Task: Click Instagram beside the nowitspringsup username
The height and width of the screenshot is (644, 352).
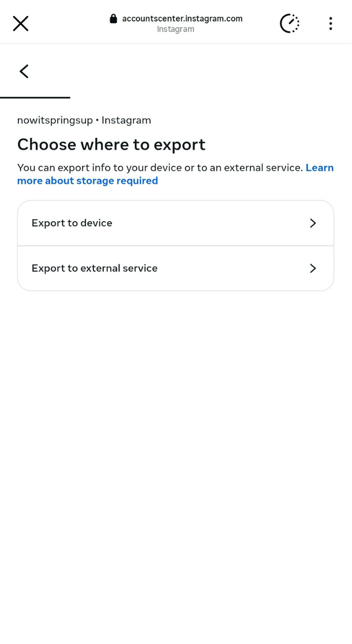Action: pos(126,121)
